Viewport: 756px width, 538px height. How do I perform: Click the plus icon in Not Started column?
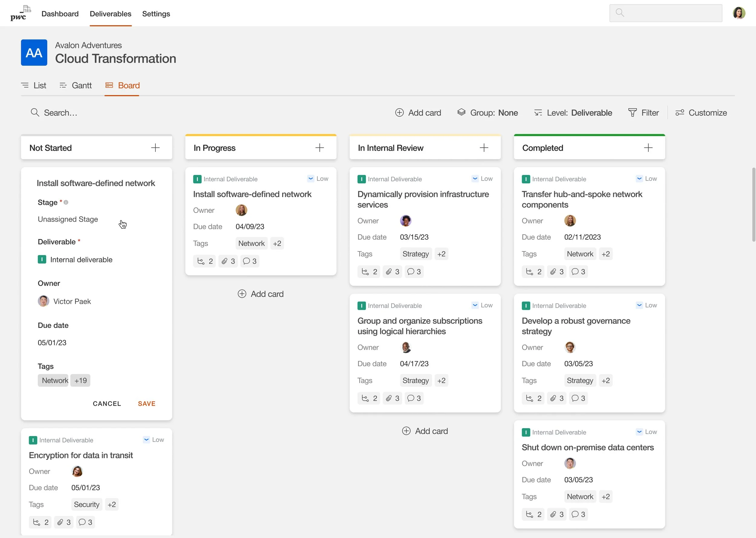click(155, 148)
